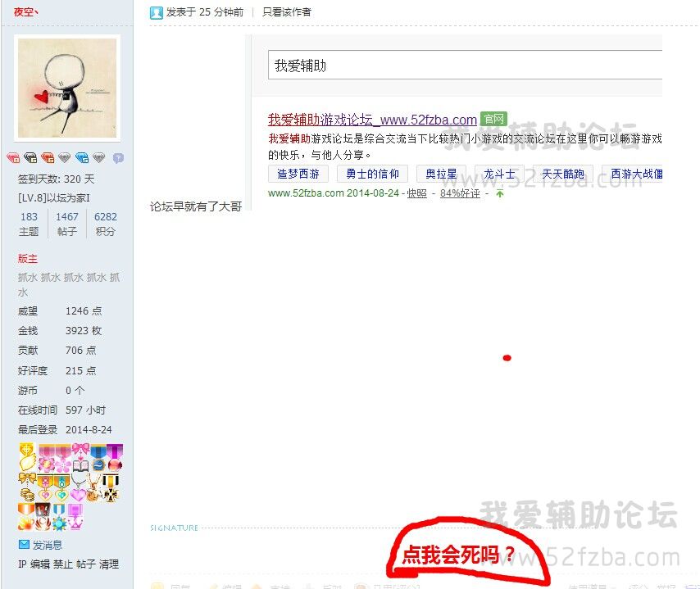Click the 清理 moderation link
Image resolution: width=700 pixels, height=589 pixels.
tap(109, 564)
